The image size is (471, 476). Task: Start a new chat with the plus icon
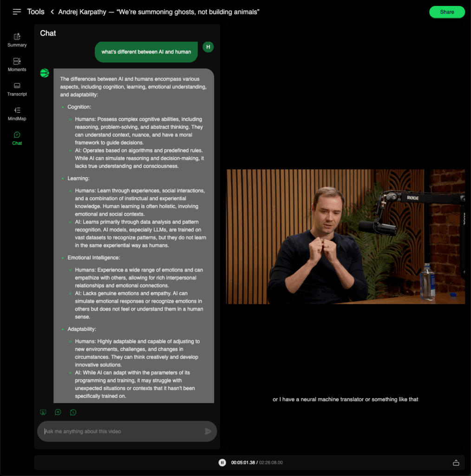tap(58, 412)
